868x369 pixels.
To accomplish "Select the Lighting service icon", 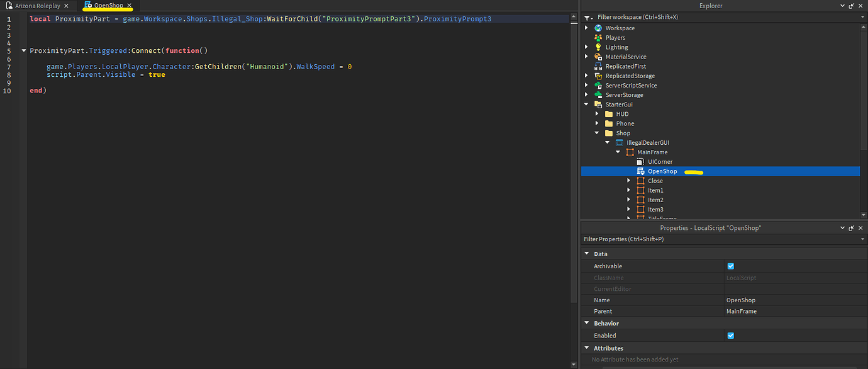I will click(x=599, y=47).
